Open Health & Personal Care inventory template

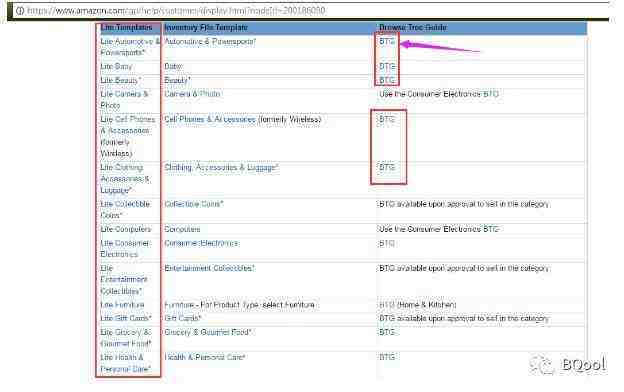(x=205, y=357)
